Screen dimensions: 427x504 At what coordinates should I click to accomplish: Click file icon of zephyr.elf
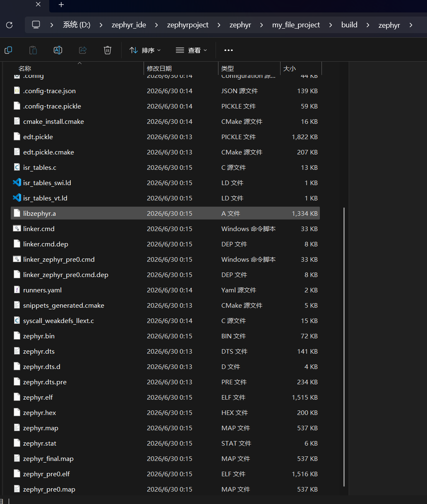[17, 397]
